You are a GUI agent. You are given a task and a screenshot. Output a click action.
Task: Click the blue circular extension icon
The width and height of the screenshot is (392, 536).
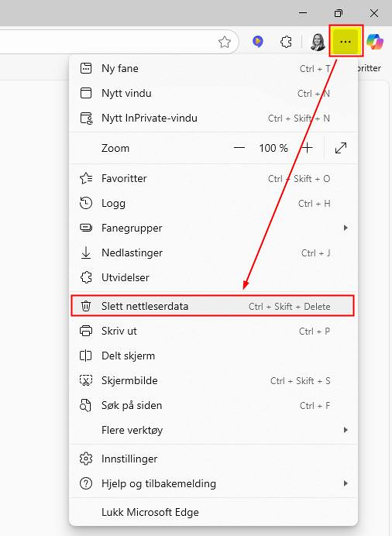click(257, 42)
